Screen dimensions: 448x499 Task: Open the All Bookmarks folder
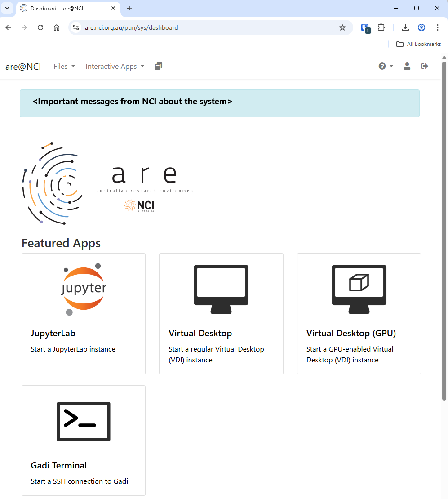418,44
